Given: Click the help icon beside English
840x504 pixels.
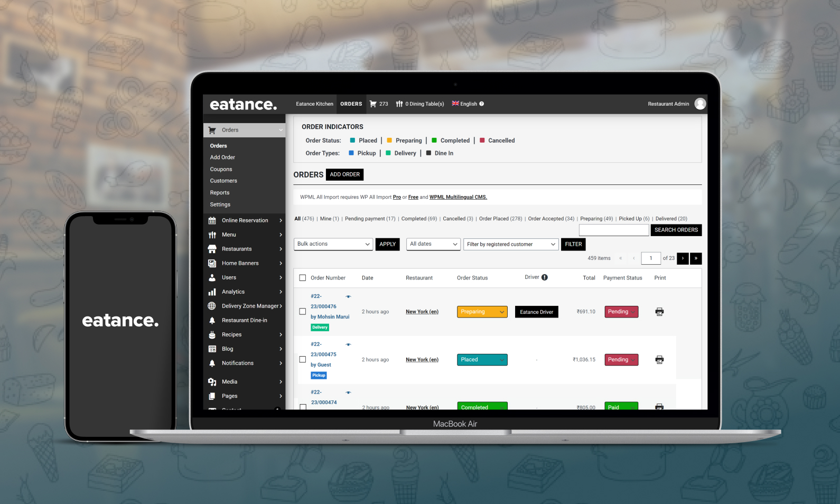Looking at the screenshot, I should click(x=482, y=104).
